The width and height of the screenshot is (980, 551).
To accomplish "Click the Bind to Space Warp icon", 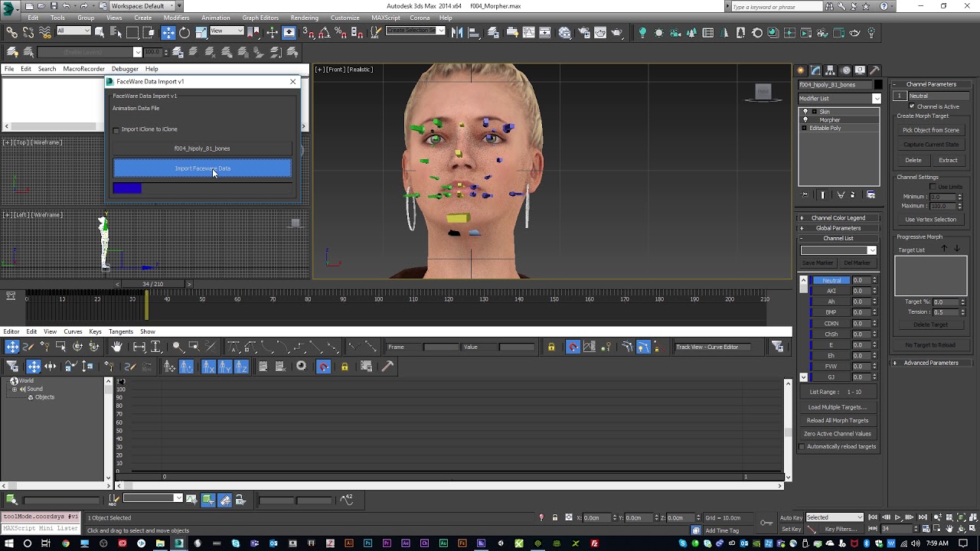I will tap(45, 32).
